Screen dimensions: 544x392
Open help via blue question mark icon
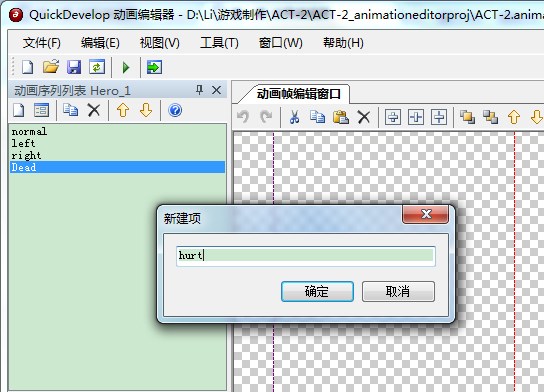coord(175,110)
